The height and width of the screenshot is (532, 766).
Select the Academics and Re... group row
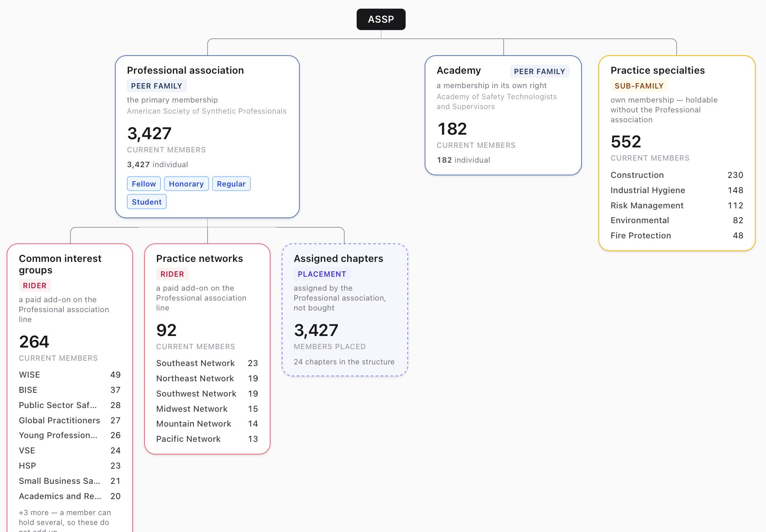(x=70, y=496)
